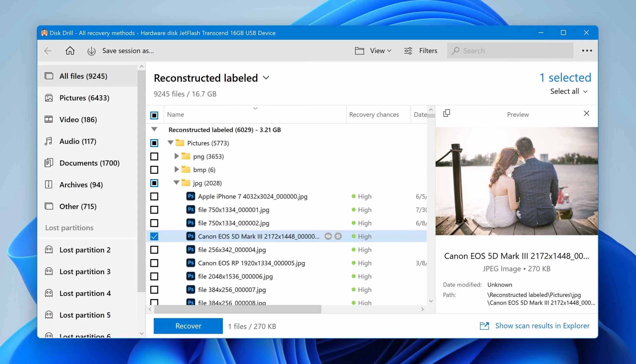Click the Save session download icon

coord(91,51)
